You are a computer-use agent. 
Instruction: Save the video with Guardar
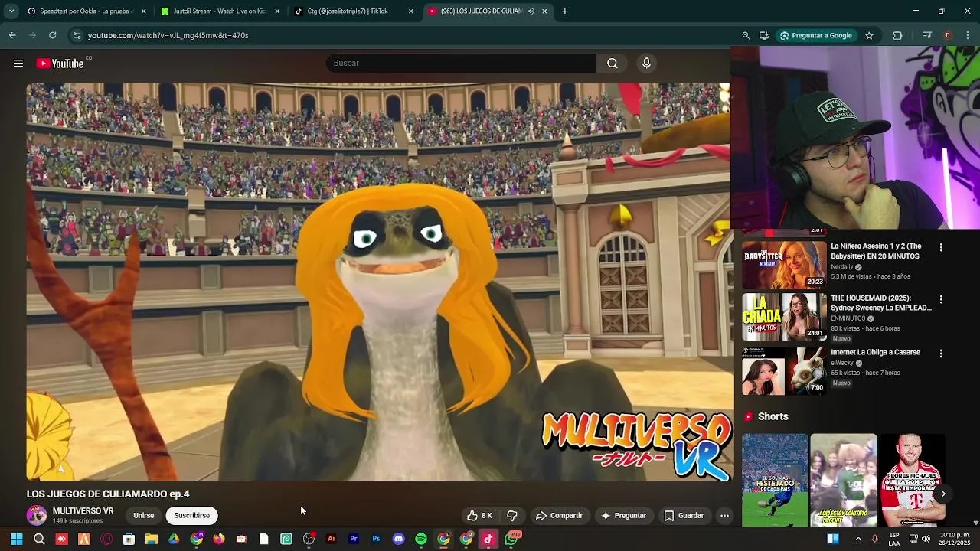[x=684, y=516]
